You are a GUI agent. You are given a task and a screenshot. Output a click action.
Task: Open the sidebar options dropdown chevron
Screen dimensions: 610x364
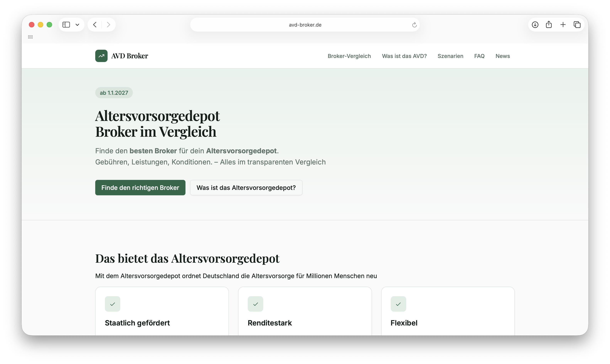(x=77, y=25)
